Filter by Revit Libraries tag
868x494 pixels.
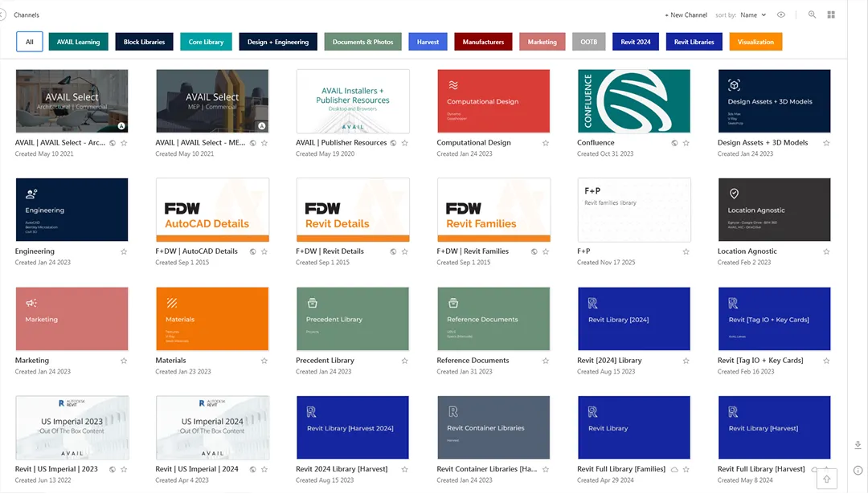tap(694, 42)
